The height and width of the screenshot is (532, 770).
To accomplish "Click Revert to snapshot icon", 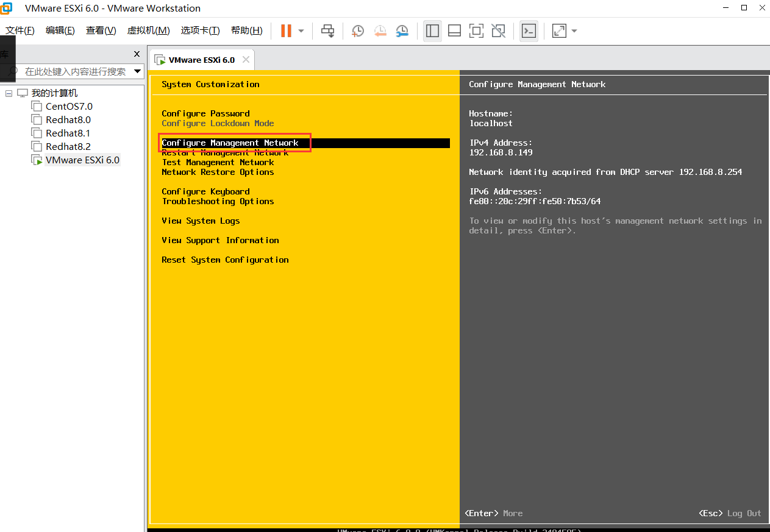I will (380, 30).
